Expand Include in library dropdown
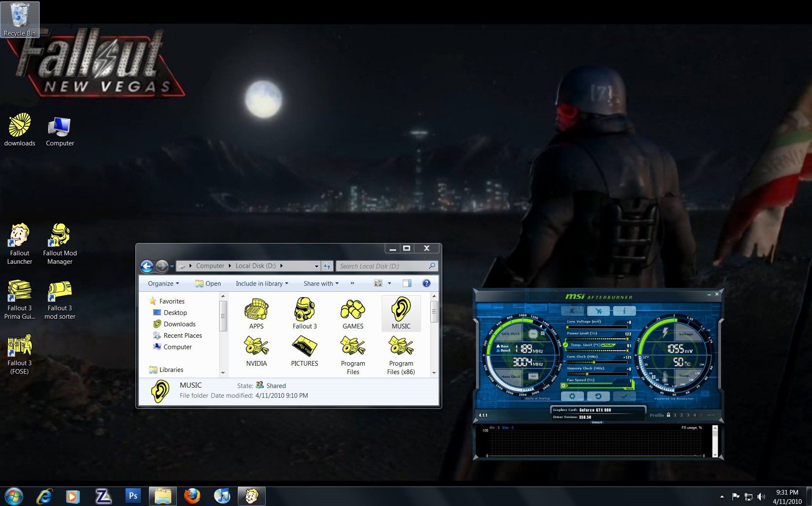 (x=262, y=283)
